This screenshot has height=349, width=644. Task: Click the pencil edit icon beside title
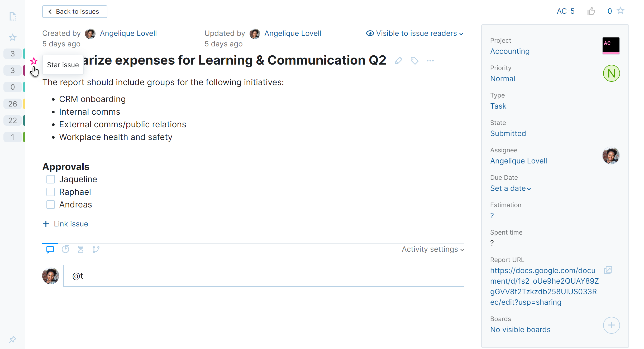point(398,61)
